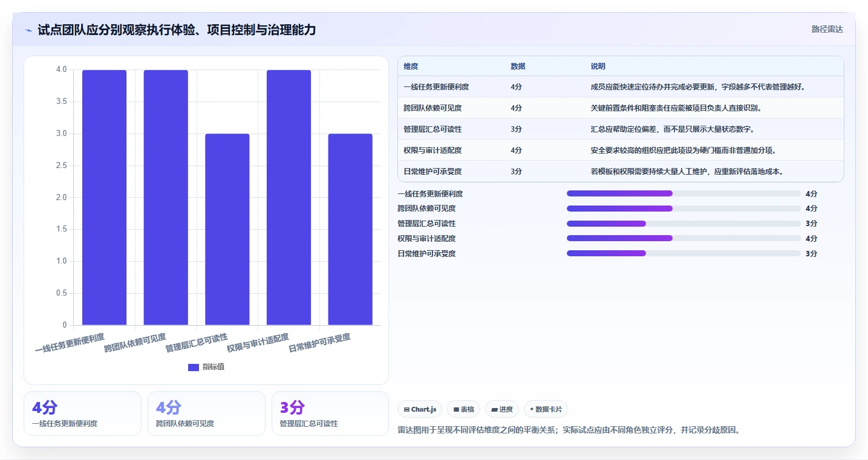Click the Chart.js tag chip

tap(420, 409)
